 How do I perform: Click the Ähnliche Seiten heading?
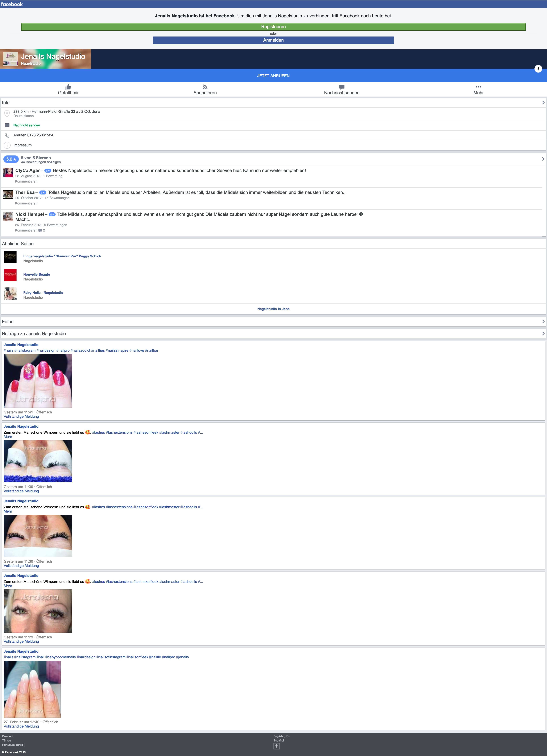(x=18, y=244)
